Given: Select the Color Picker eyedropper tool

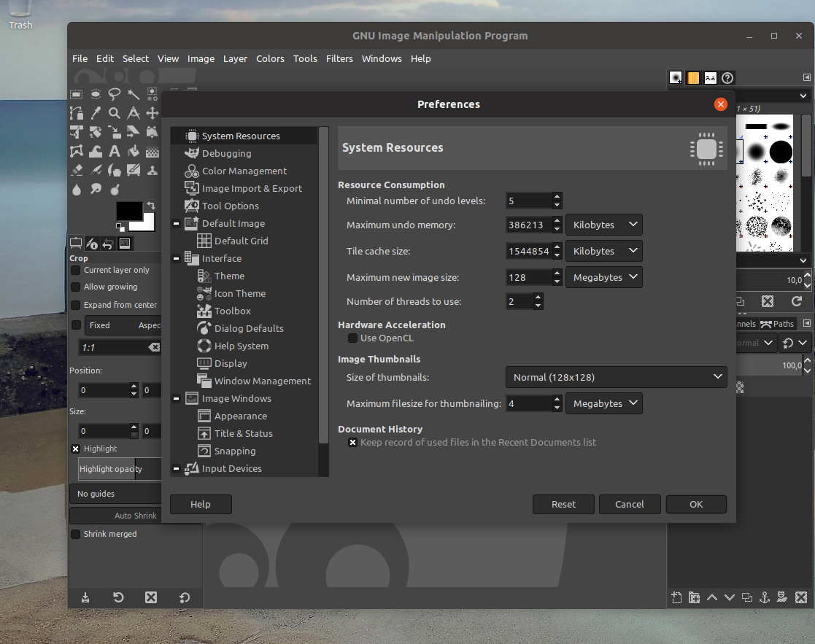Looking at the screenshot, I should (x=96, y=113).
